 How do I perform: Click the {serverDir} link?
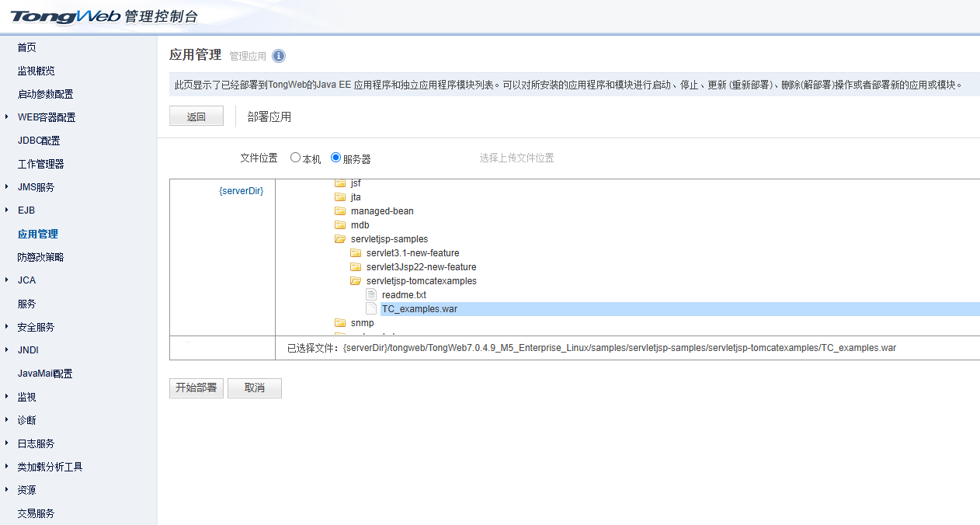(x=242, y=190)
